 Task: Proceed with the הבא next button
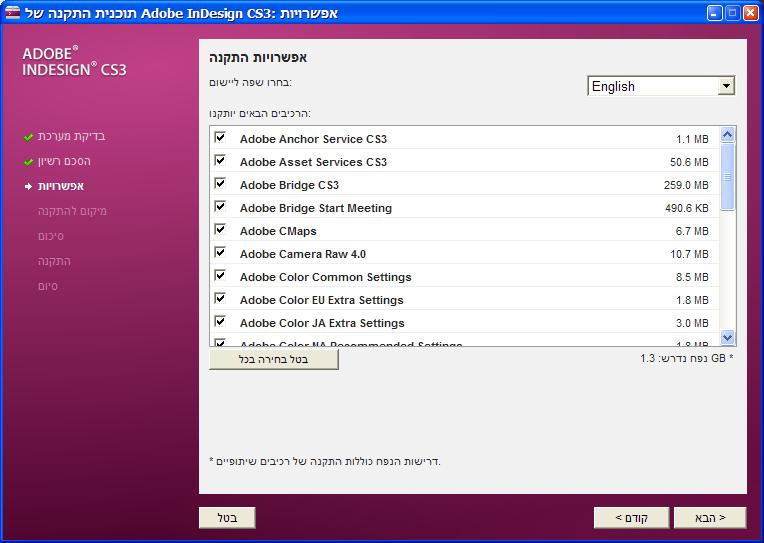pyautogui.click(x=710, y=518)
